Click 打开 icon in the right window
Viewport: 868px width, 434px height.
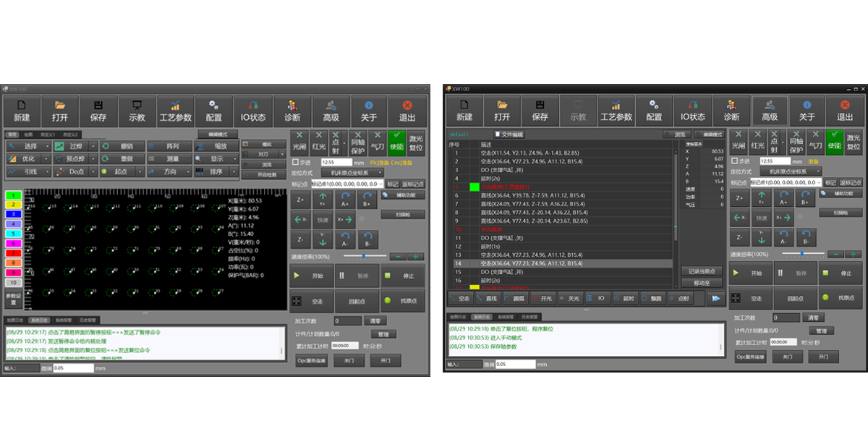502,110
